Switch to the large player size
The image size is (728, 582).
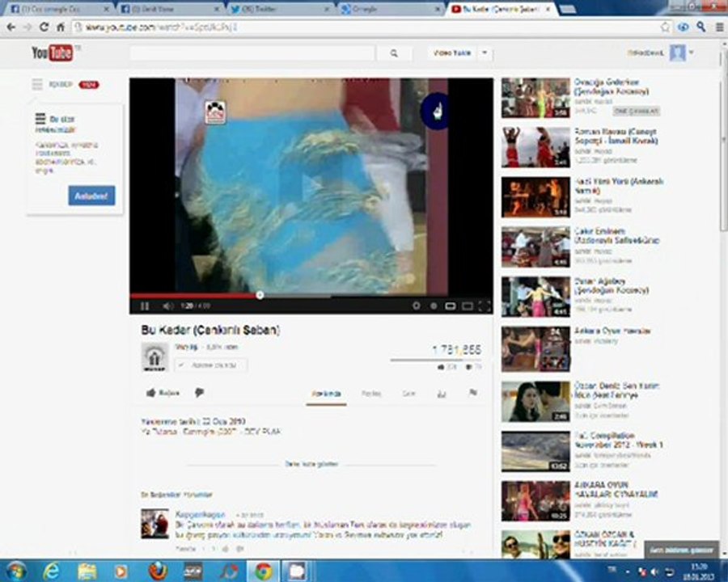pyautogui.click(x=467, y=306)
